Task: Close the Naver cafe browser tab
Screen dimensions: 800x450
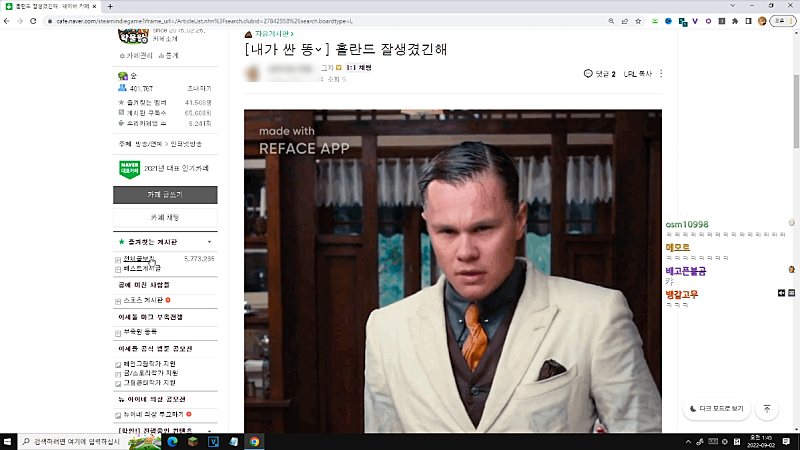Action: (x=94, y=7)
